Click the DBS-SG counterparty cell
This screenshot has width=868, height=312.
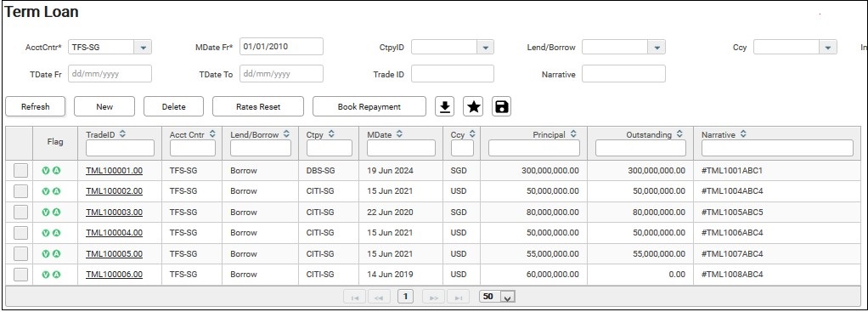coord(320,171)
